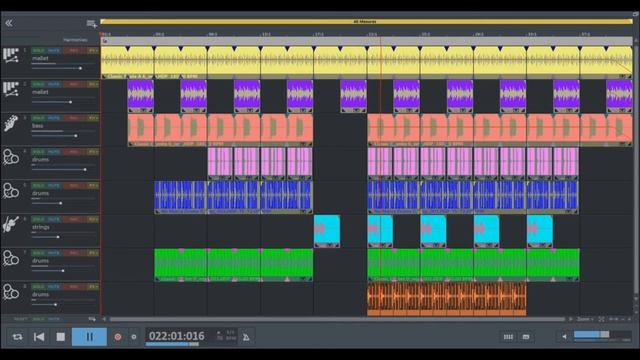Click the add track icon
640x360 pixels.
point(91,24)
